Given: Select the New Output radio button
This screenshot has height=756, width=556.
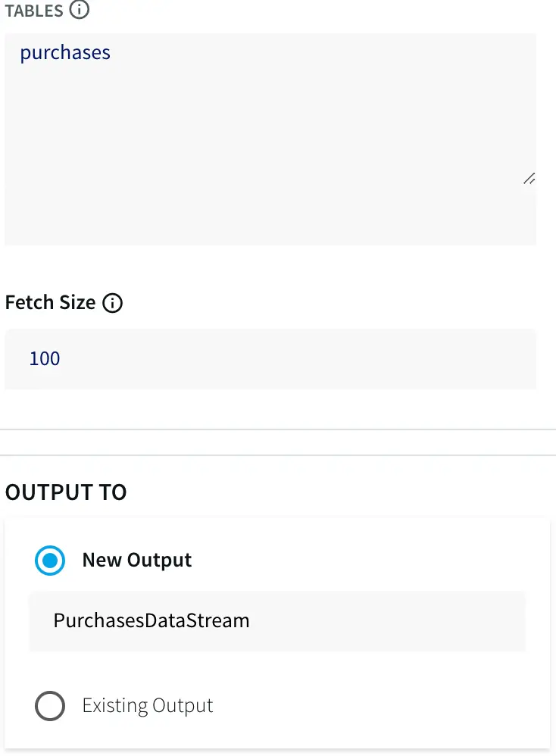Looking at the screenshot, I should [50, 561].
